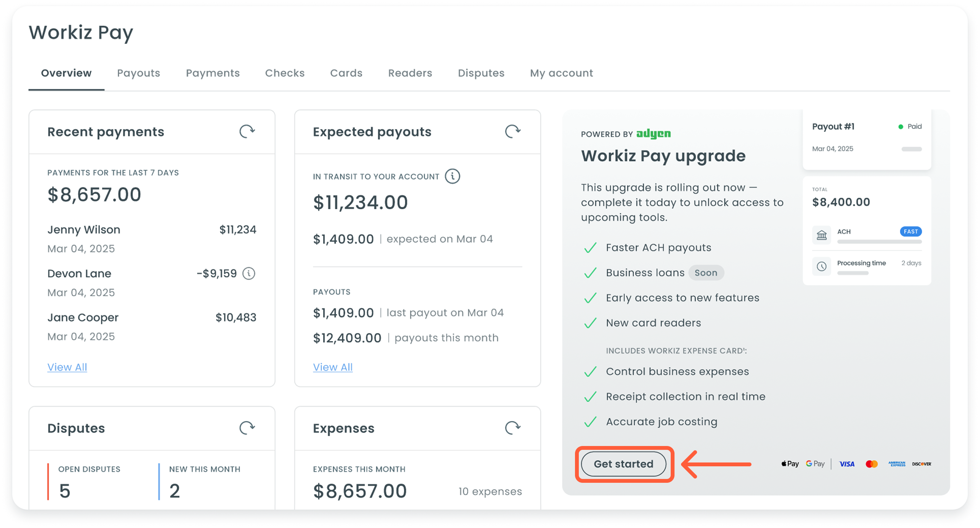Click the Visa logo
Viewport: 980px width, 528px height.
(x=847, y=464)
